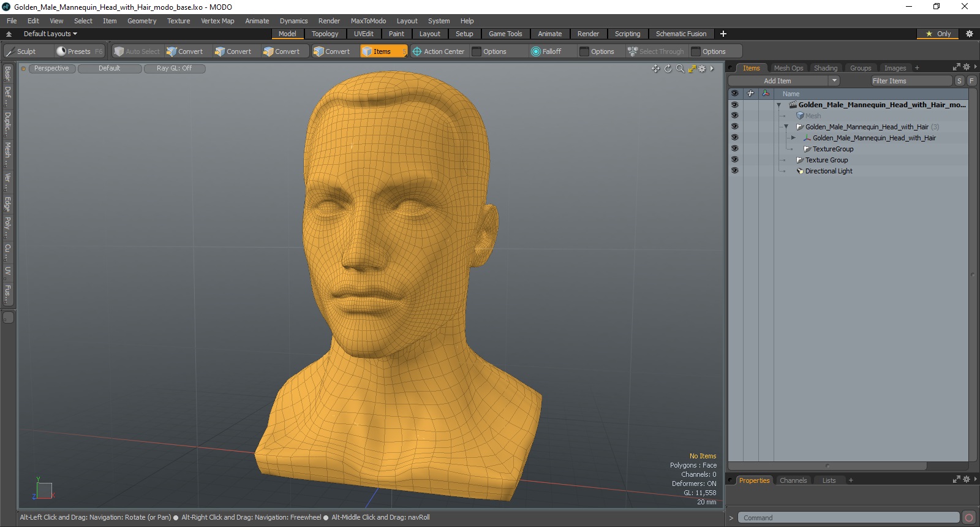Click the viewport zoom magnifier icon
The width and height of the screenshot is (980, 527).
pos(680,69)
